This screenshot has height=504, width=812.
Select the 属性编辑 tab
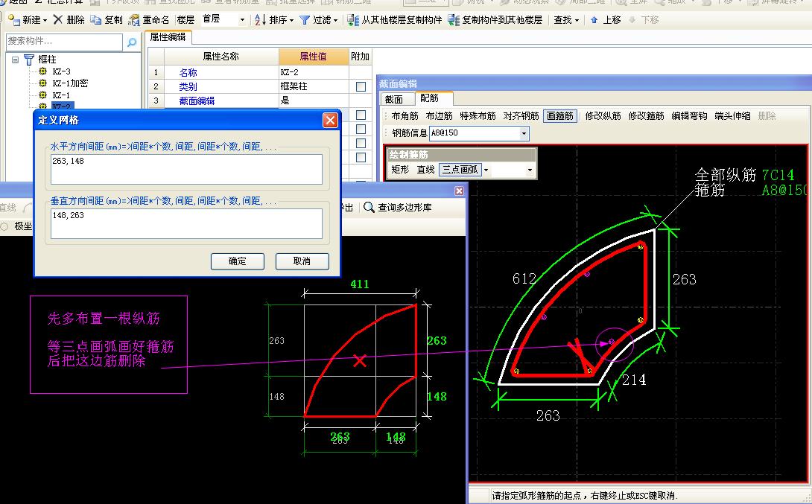click(x=168, y=37)
